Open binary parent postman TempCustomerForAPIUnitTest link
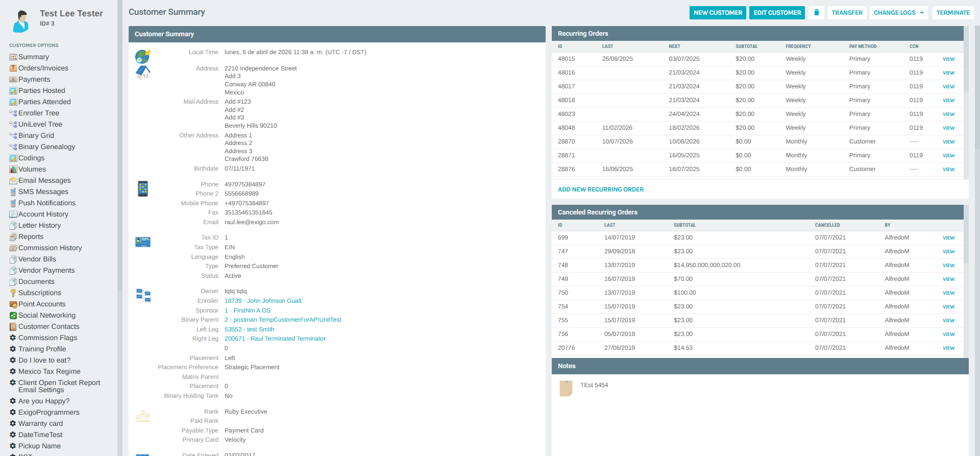The width and height of the screenshot is (980, 456). (x=283, y=320)
